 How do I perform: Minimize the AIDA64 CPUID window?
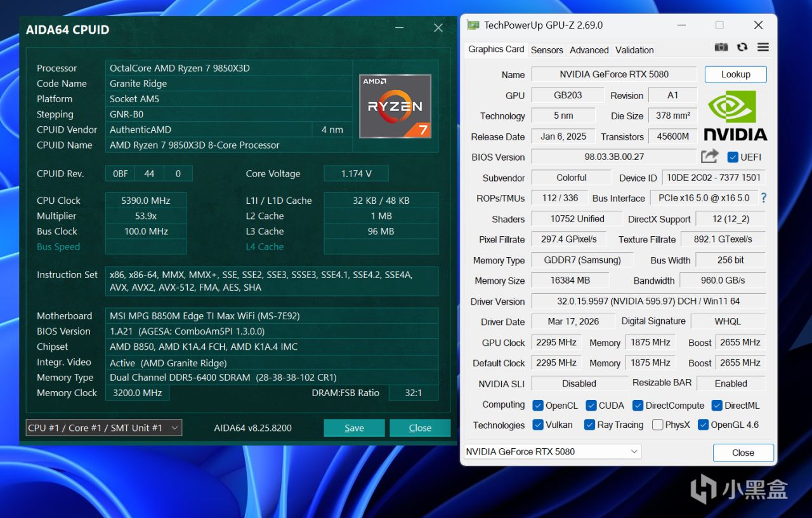400,29
